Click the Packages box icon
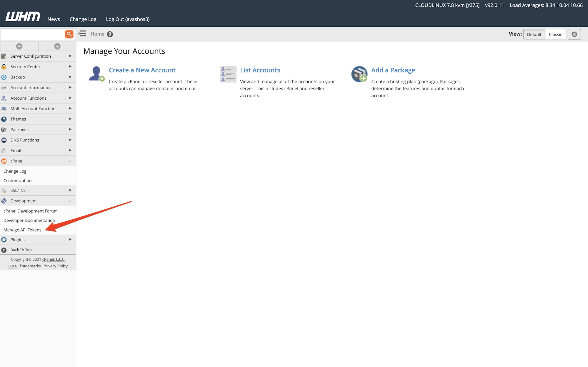This screenshot has height=367, width=588. click(4, 130)
